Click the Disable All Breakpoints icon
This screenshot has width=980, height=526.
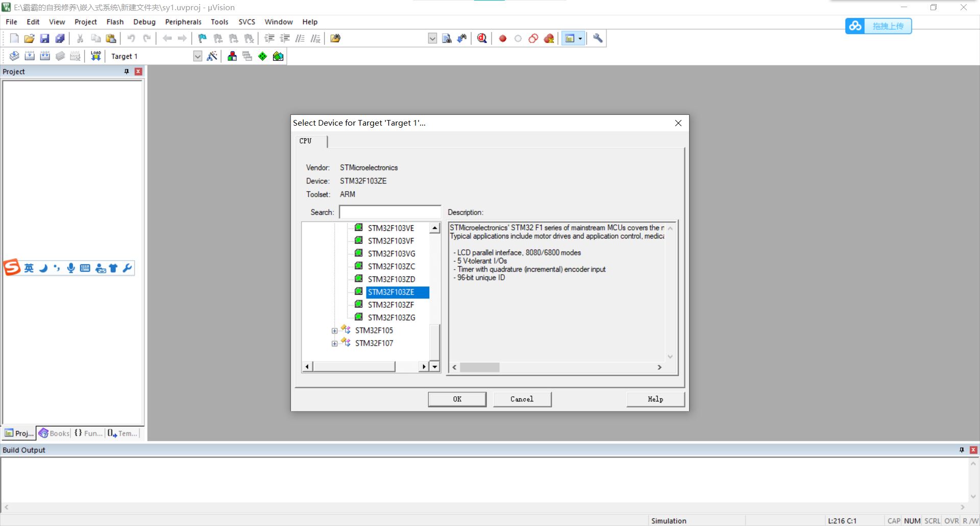point(533,38)
